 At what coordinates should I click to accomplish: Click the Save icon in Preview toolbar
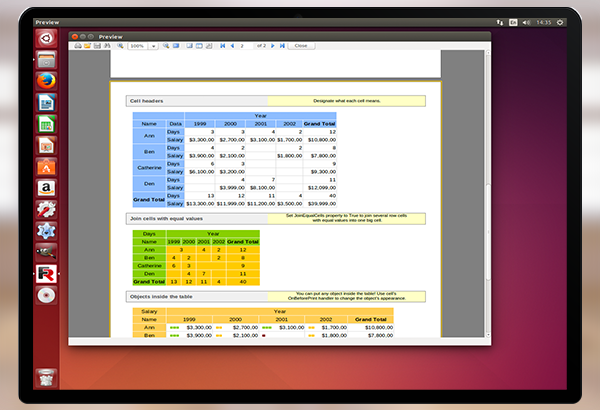click(x=97, y=46)
